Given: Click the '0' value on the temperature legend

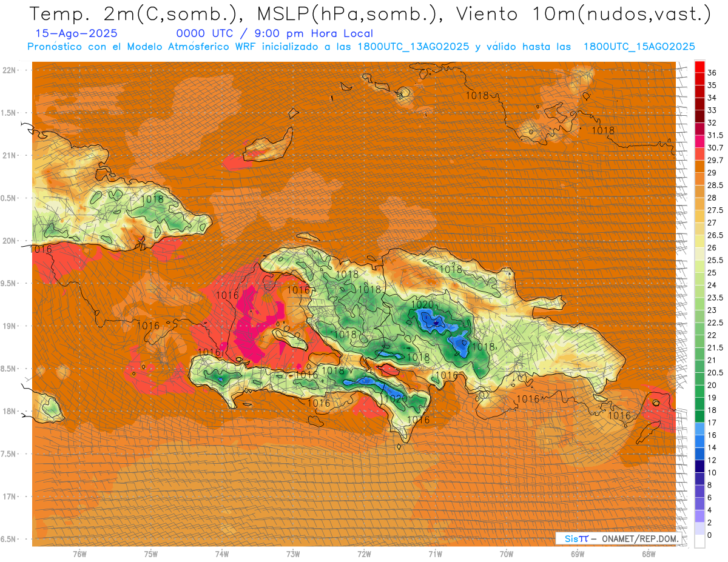Looking at the screenshot, I should pos(710,535).
